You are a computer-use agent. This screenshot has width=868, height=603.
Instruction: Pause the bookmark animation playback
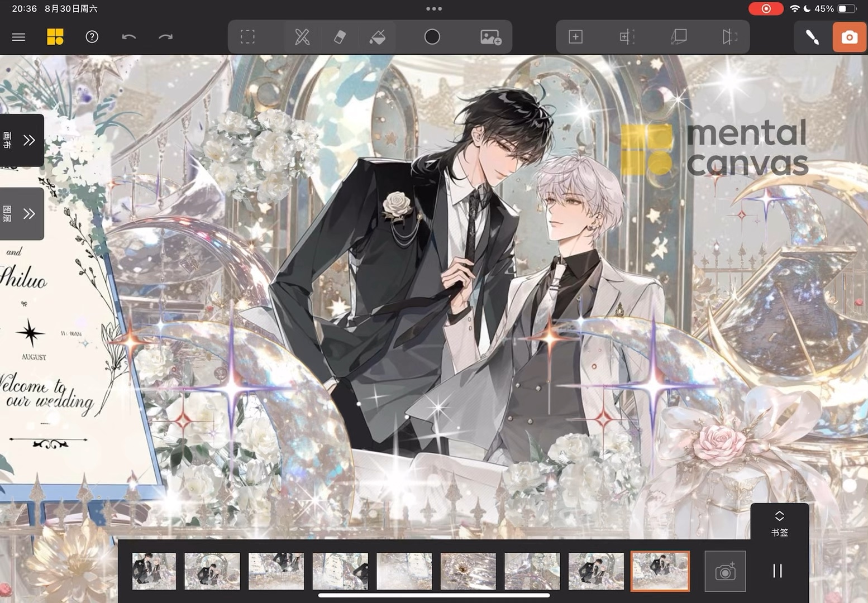click(x=778, y=571)
